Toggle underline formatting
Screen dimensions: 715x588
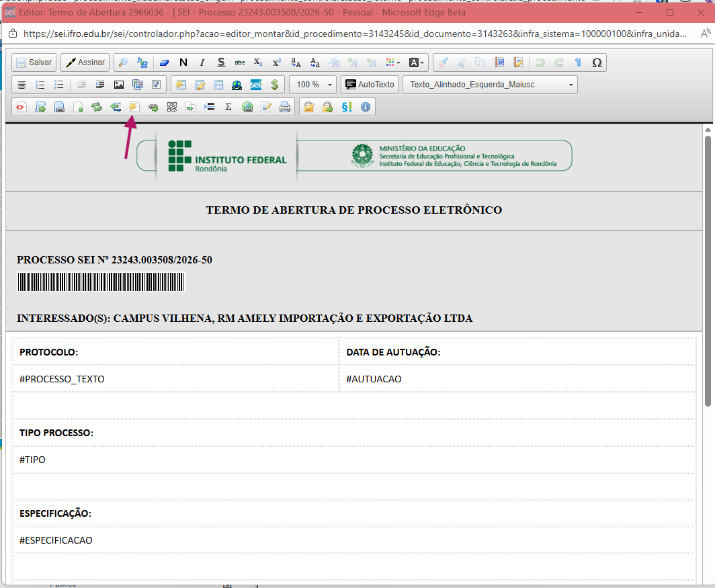pos(220,62)
